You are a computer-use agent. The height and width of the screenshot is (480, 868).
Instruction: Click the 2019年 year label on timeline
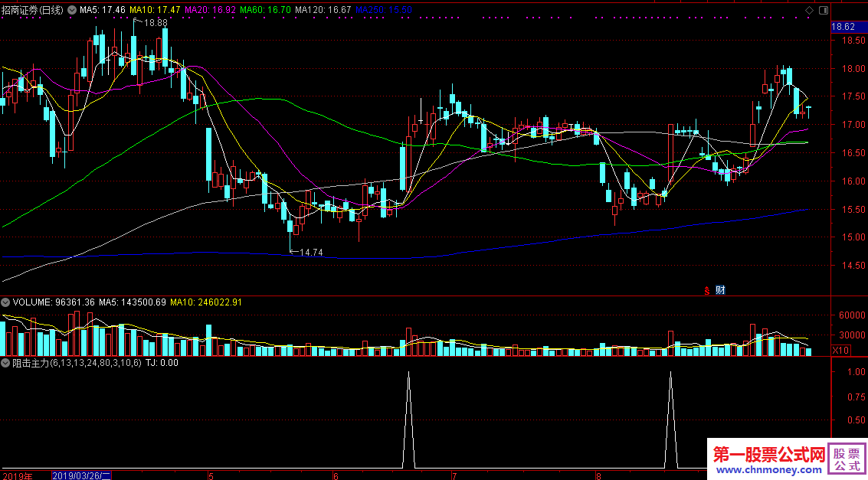pyautogui.click(x=17, y=475)
